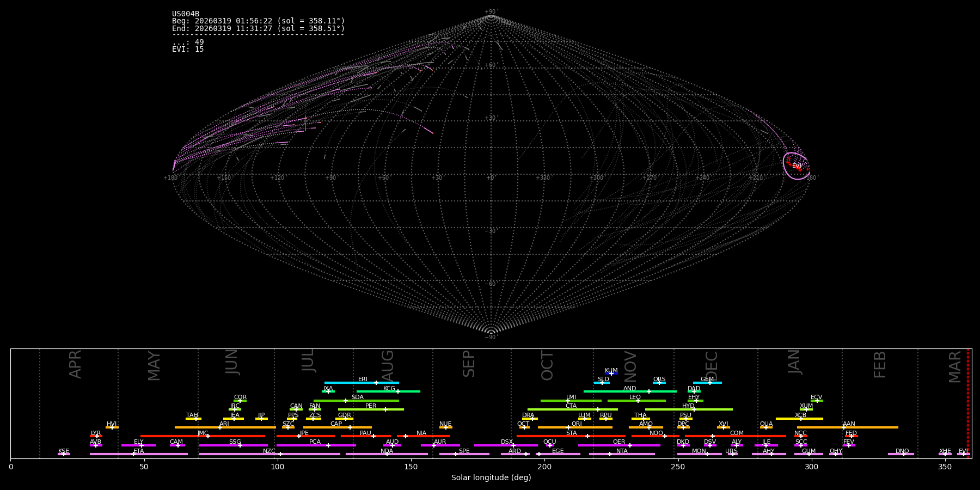
Task: Click the SDA shower label
Action: click(358, 397)
